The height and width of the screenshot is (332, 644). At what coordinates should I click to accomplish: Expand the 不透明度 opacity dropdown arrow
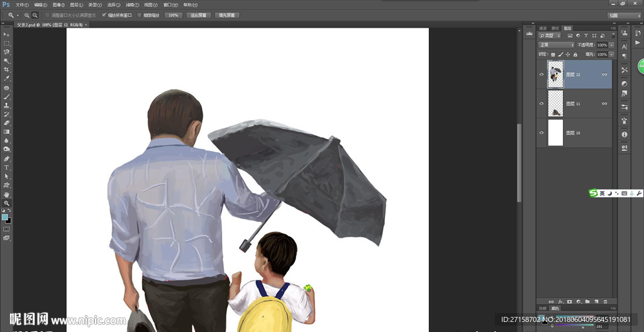(610, 45)
